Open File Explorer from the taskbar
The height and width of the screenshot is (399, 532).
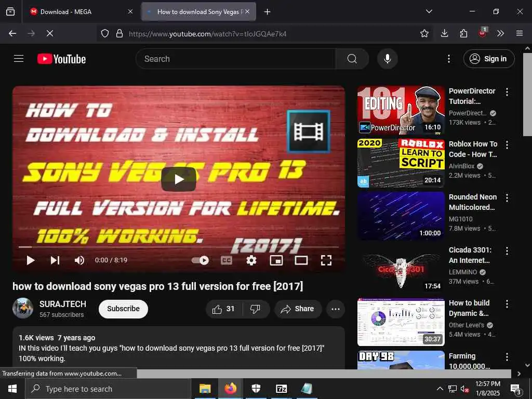pyautogui.click(x=205, y=389)
